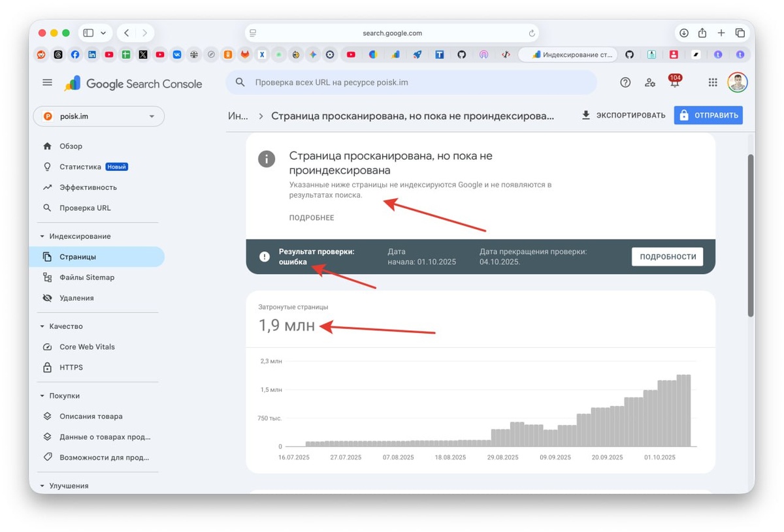Click the help question mark icon
Screen dimensions: 784x532
pos(625,82)
